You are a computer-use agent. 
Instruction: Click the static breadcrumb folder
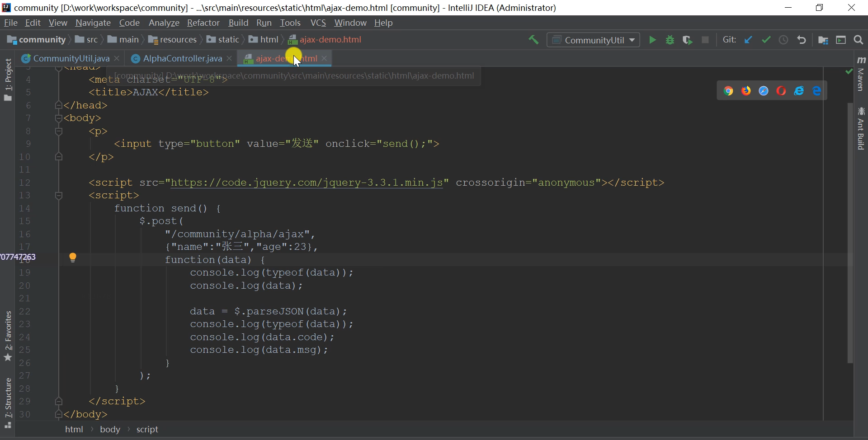pyautogui.click(x=223, y=40)
